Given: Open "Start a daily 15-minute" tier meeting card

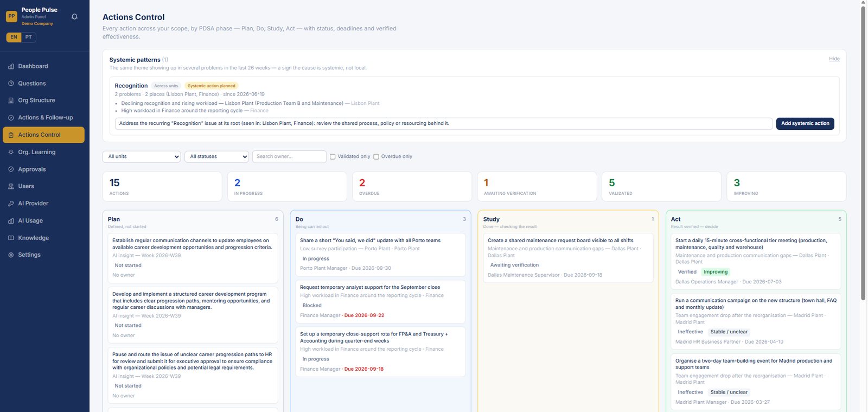Looking at the screenshot, I should (x=756, y=261).
